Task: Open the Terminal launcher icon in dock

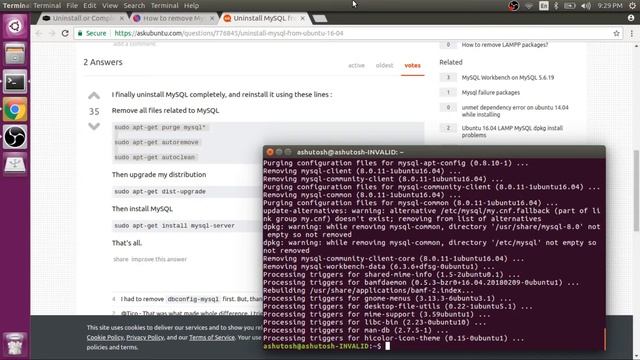Action: (15, 82)
